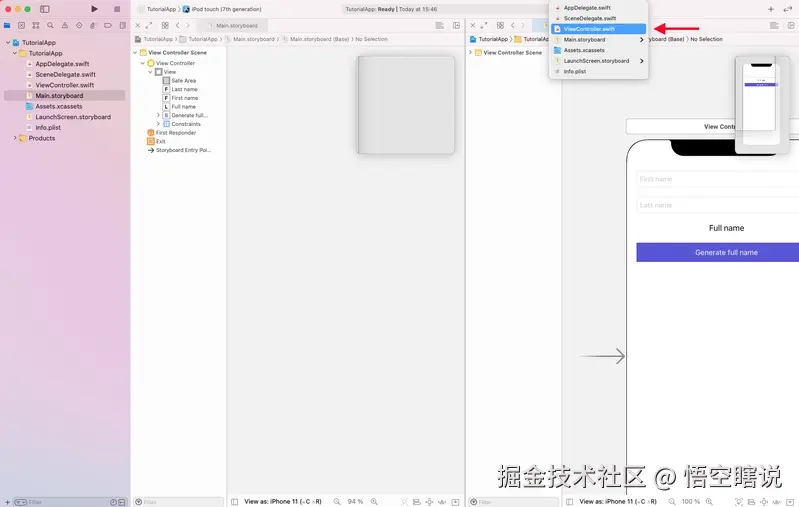This screenshot has height=507, width=799.
Task: Add editor split in right pane
Action: [791, 25]
